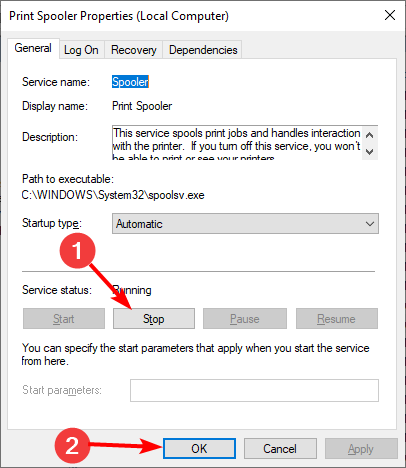Expand Startup type list via chevron arrow
This screenshot has height=468, width=406.
370,224
